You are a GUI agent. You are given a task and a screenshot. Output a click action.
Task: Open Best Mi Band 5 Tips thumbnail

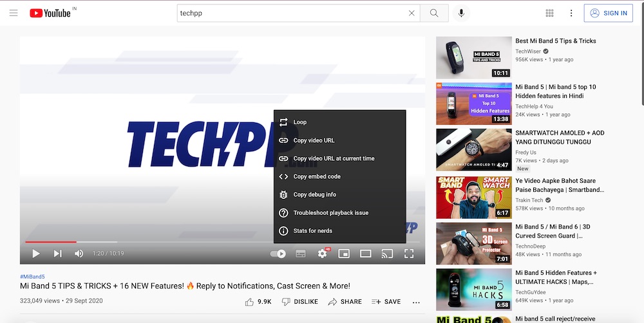coord(474,58)
